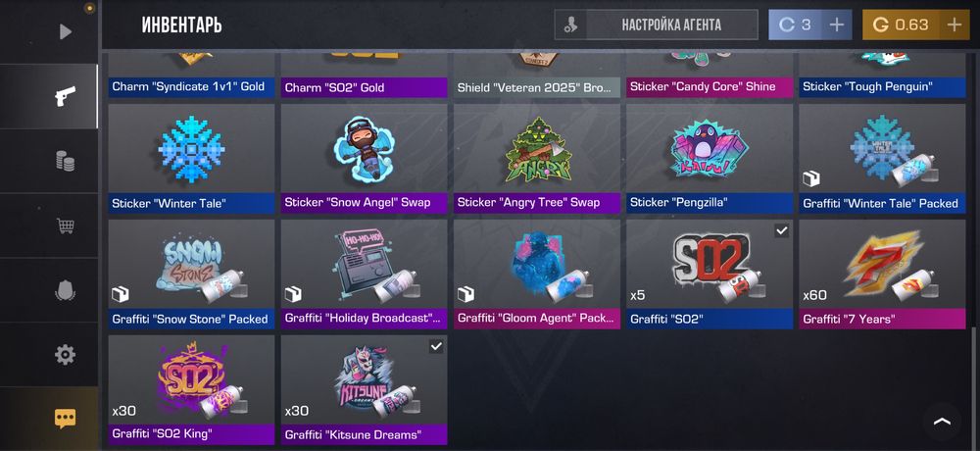Screen dimensions: 980x451
Task: Add silver coins with plus icon
Action: pos(836,25)
